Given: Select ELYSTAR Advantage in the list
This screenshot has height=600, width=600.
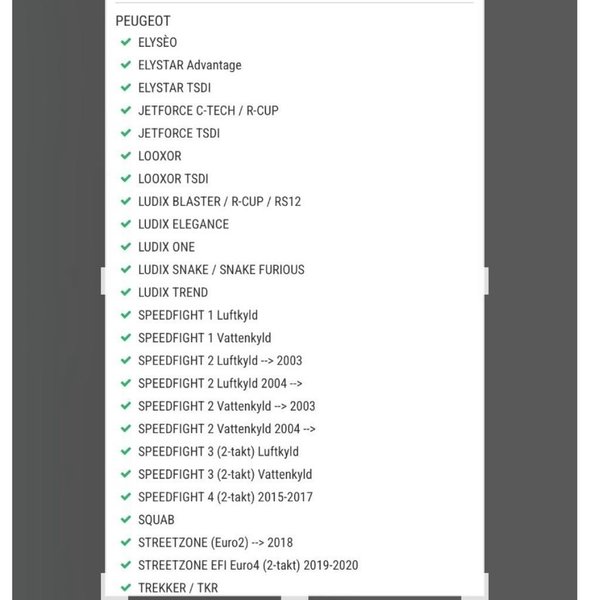Looking at the screenshot, I should [x=189, y=65].
